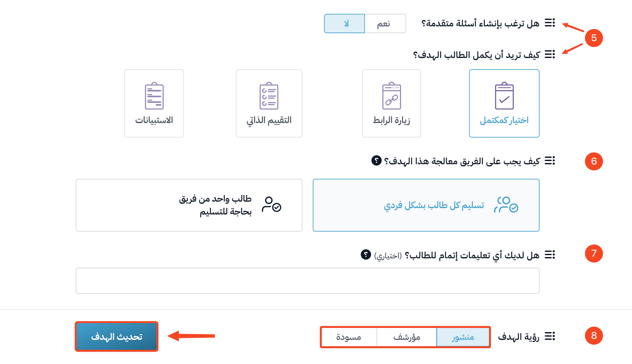
Task: Click the list icon beside the completion instructions question
Action: coord(550,255)
